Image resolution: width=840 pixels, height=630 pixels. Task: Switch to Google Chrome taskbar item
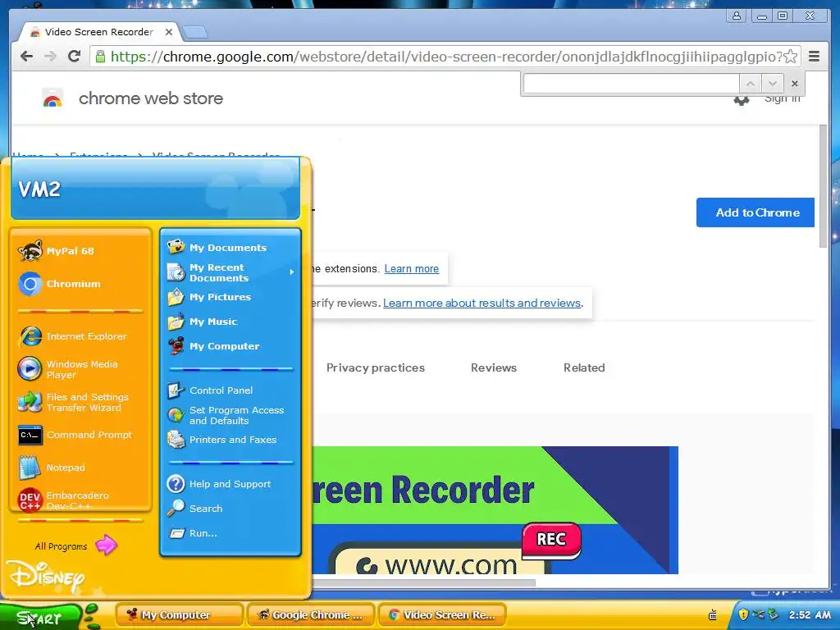[311, 615]
